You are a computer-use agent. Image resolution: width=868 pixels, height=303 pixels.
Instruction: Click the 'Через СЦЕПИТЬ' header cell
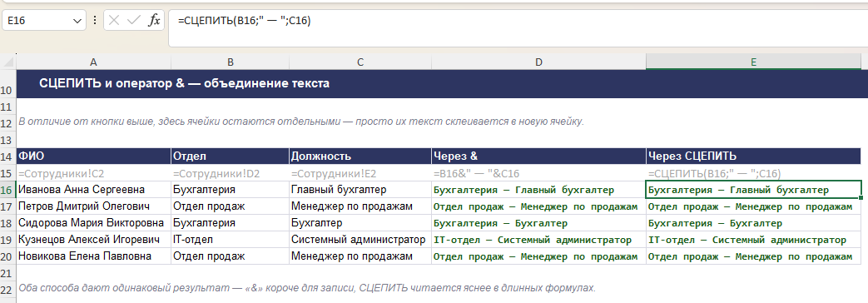(753, 156)
